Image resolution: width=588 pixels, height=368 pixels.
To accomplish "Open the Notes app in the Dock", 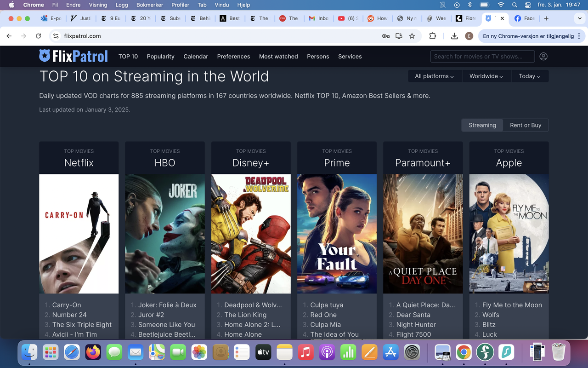I will [x=284, y=352].
